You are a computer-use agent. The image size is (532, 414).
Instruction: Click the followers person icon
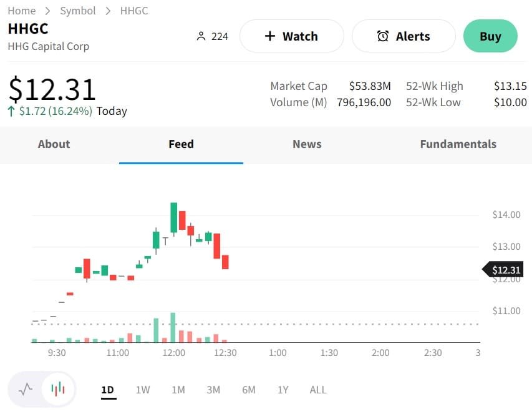coord(201,36)
